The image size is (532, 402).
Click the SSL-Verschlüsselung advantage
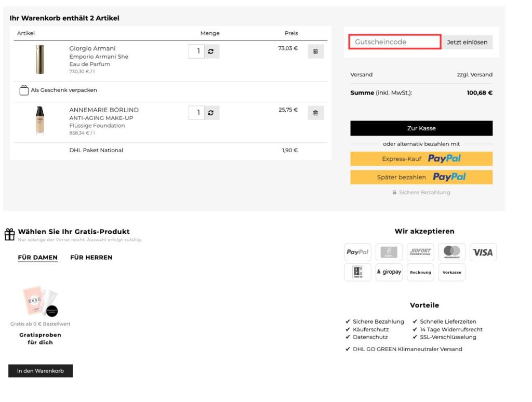[x=448, y=337]
